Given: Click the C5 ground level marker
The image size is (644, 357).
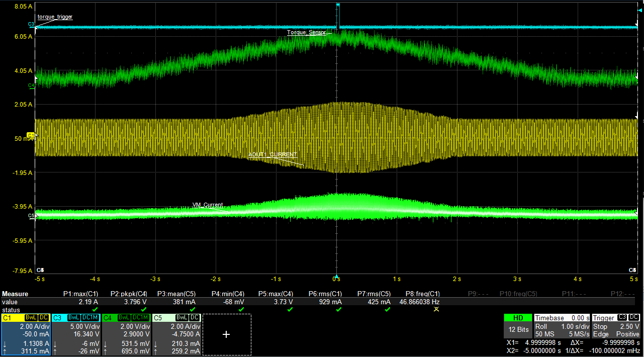Looking at the screenshot, I should pyautogui.click(x=31, y=216).
